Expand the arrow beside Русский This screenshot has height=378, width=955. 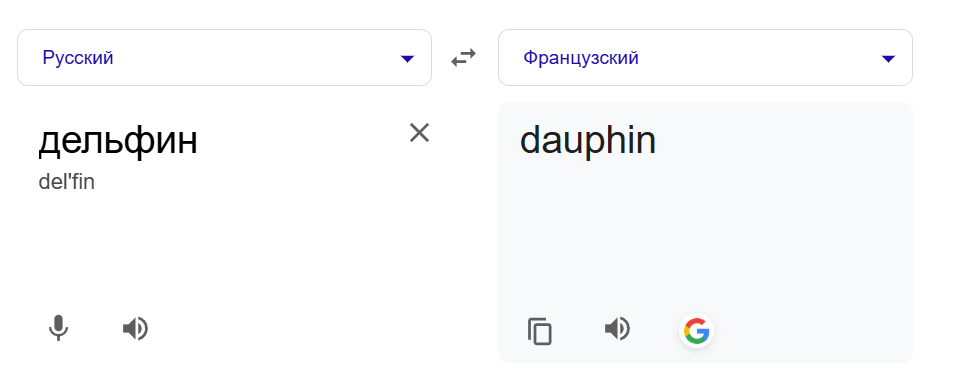pos(407,59)
